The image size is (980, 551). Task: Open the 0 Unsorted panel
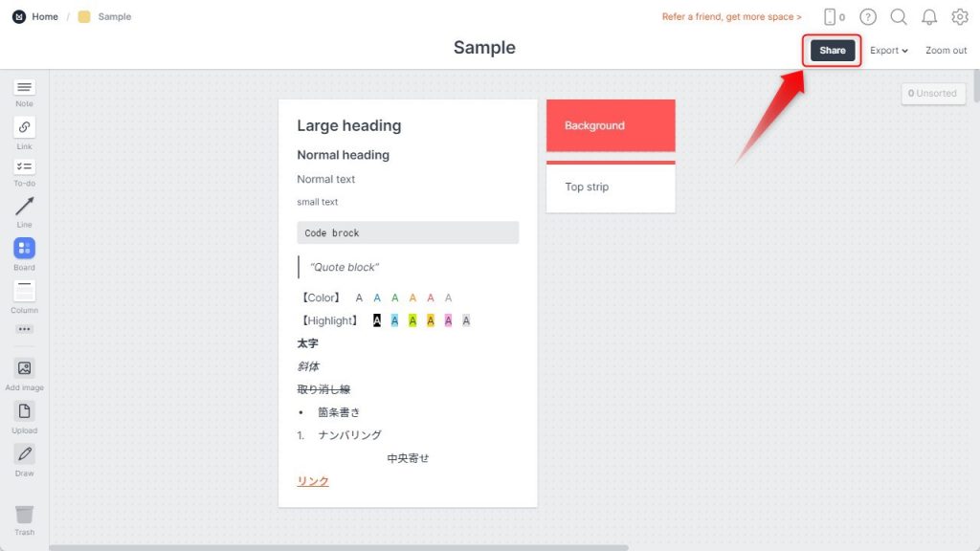coord(932,94)
